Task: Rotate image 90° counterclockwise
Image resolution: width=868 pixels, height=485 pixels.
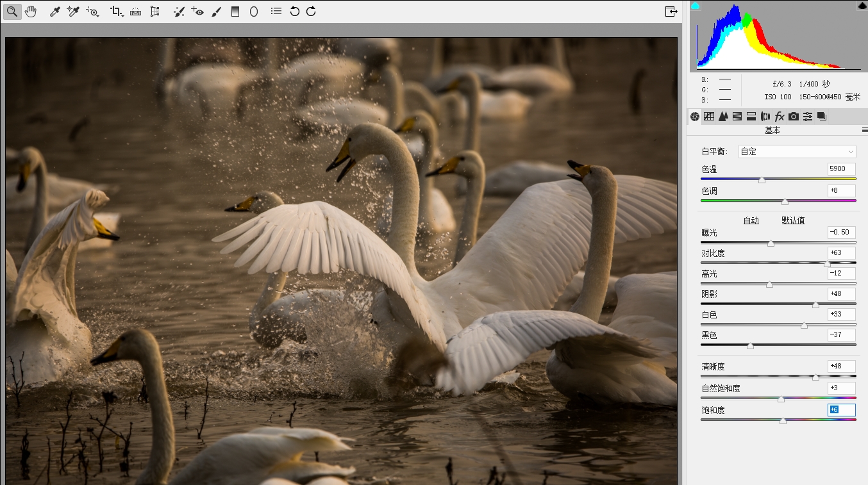Action: click(294, 12)
